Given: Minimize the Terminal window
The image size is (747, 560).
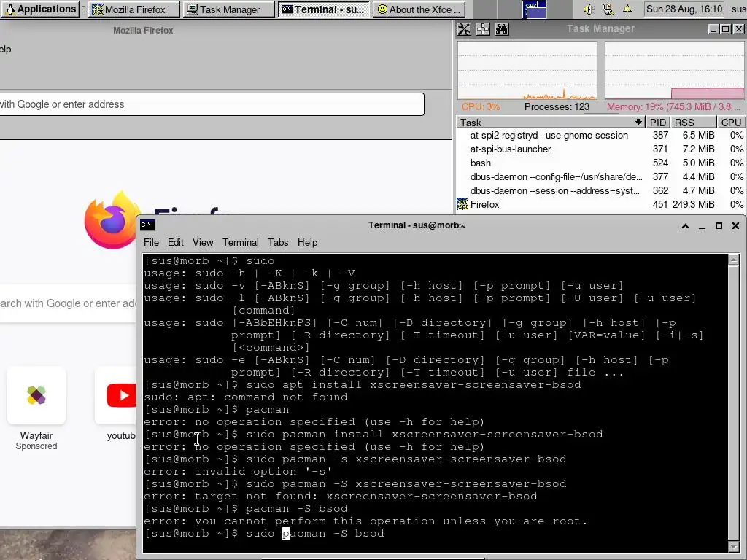Looking at the screenshot, I should pyautogui.click(x=702, y=226).
